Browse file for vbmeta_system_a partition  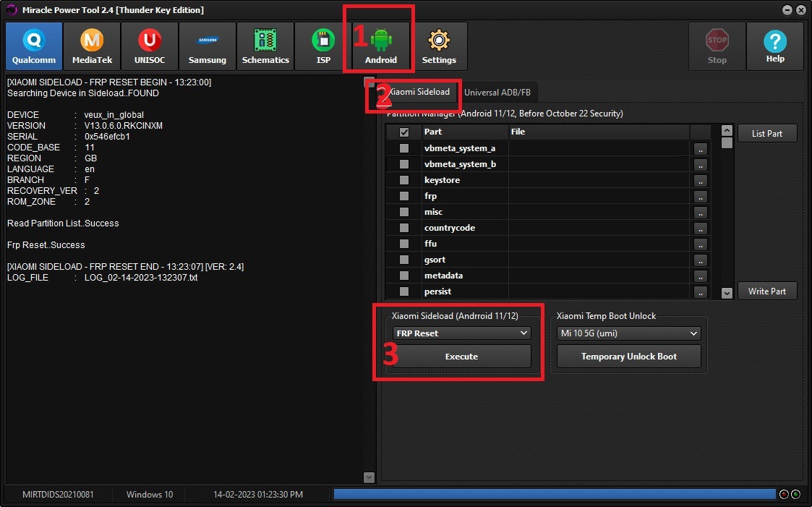pyautogui.click(x=700, y=149)
